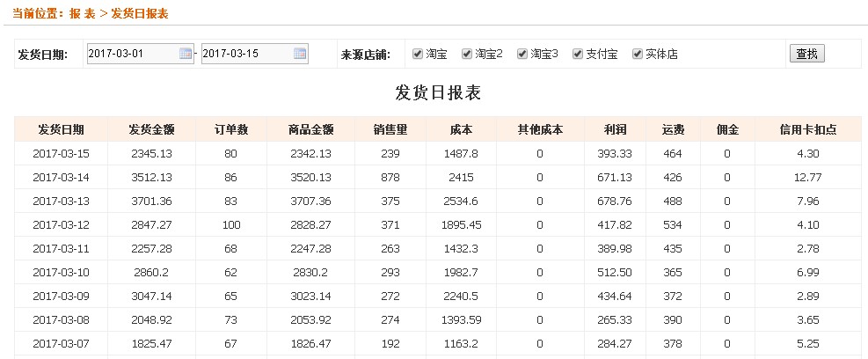Screen dimensions: 868x359
Task: Toggle the 淘宝3 store checkbox
Action: click(522, 54)
